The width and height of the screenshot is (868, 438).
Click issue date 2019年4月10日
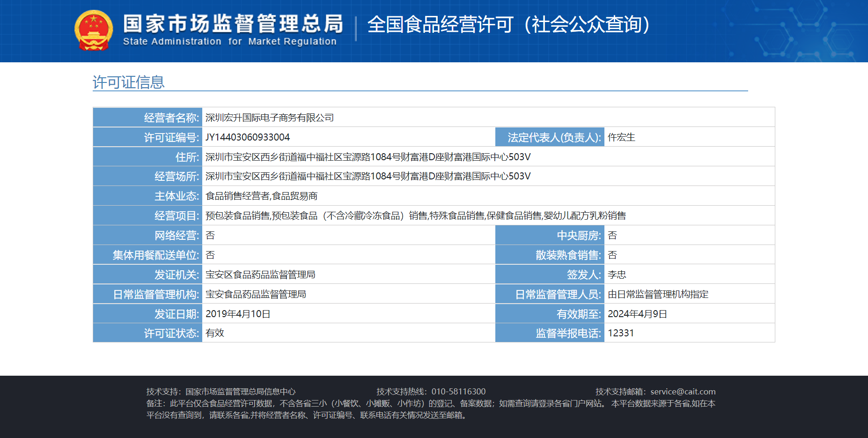click(238, 314)
